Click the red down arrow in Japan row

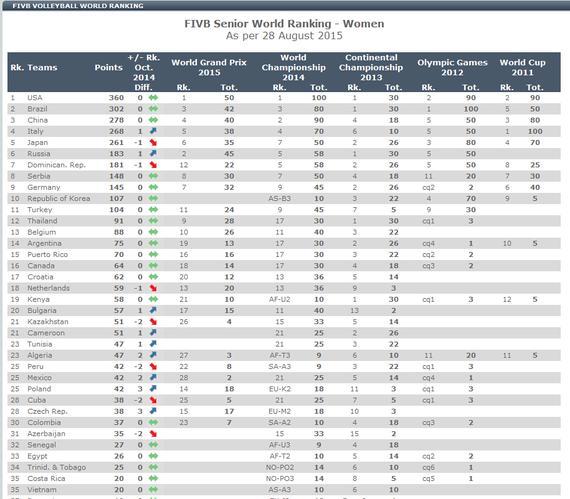tap(153, 142)
